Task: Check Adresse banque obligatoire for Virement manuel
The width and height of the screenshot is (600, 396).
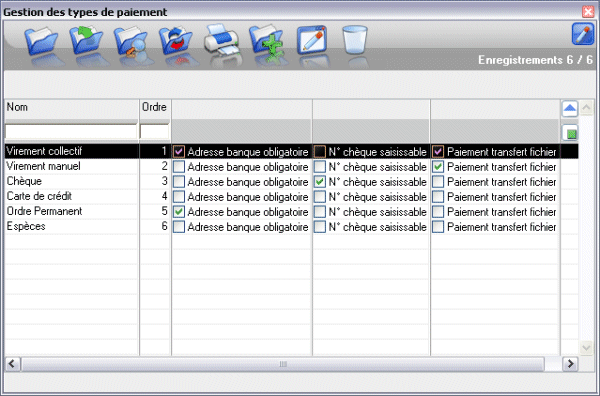Action: point(179,167)
